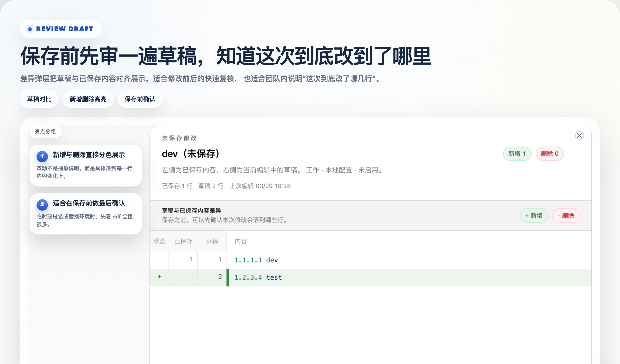Image resolution: width=620 pixels, height=364 pixels.
Task: Toggle the + 新增 legend pill
Action: (533, 216)
